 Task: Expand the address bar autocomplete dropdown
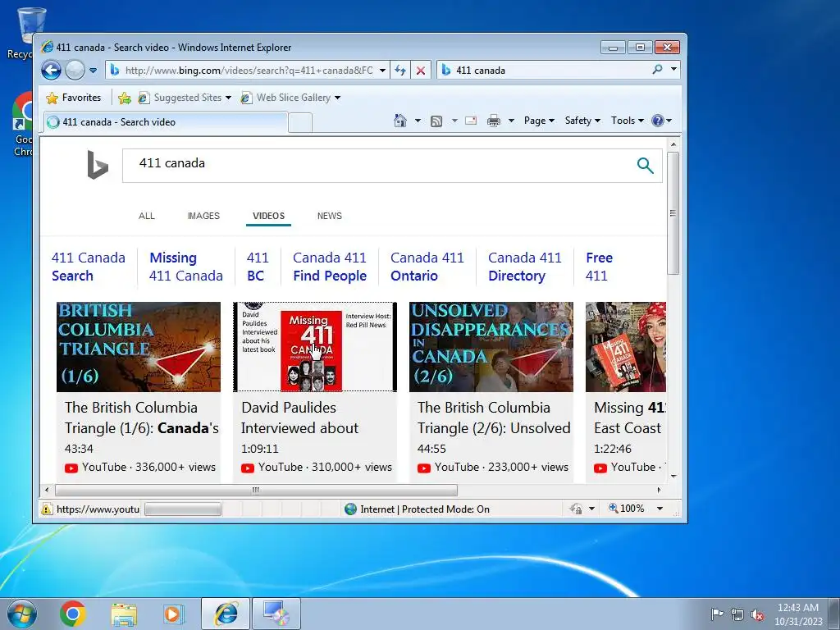point(382,71)
